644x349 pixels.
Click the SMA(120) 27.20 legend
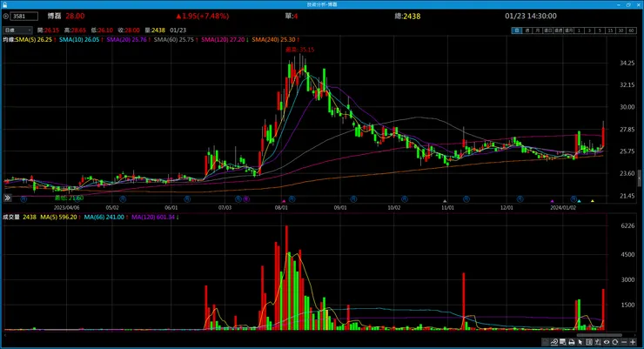[223, 39]
